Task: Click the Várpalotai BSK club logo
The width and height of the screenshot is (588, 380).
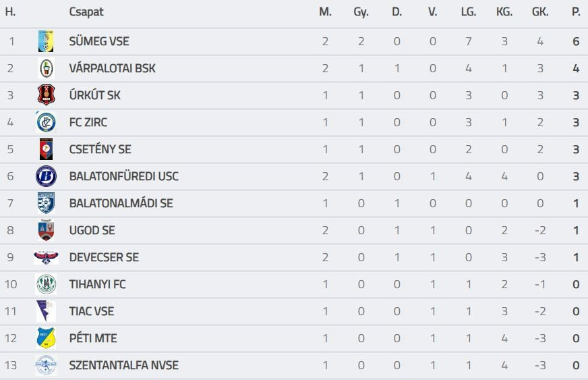Action: click(x=46, y=68)
